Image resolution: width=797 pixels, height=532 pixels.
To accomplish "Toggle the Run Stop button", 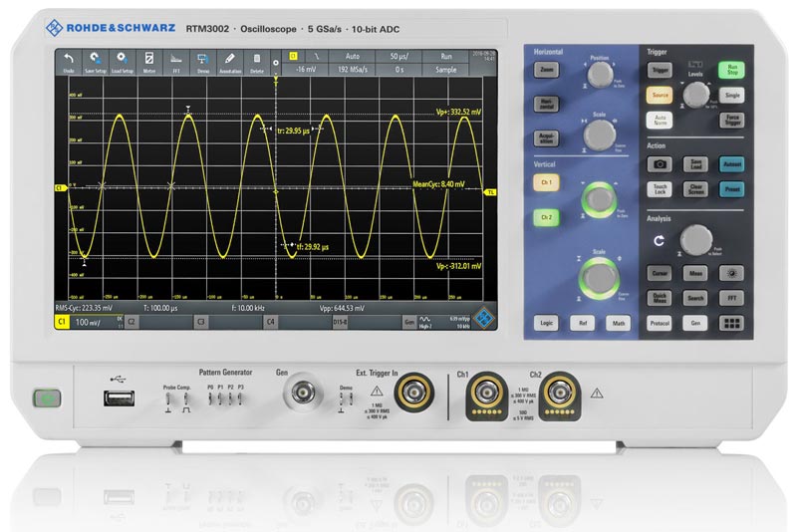I will (x=731, y=72).
